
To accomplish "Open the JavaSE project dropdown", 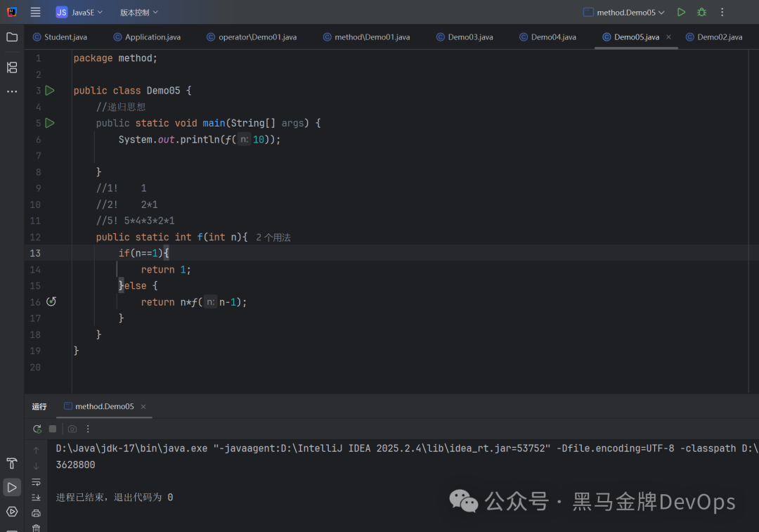I will click(79, 12).
